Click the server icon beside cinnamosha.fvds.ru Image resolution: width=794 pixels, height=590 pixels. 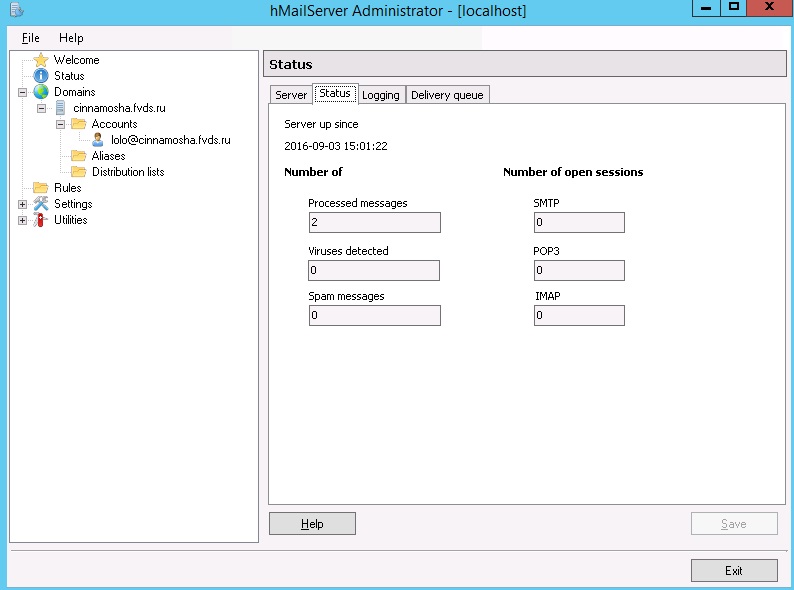[60, 108]
